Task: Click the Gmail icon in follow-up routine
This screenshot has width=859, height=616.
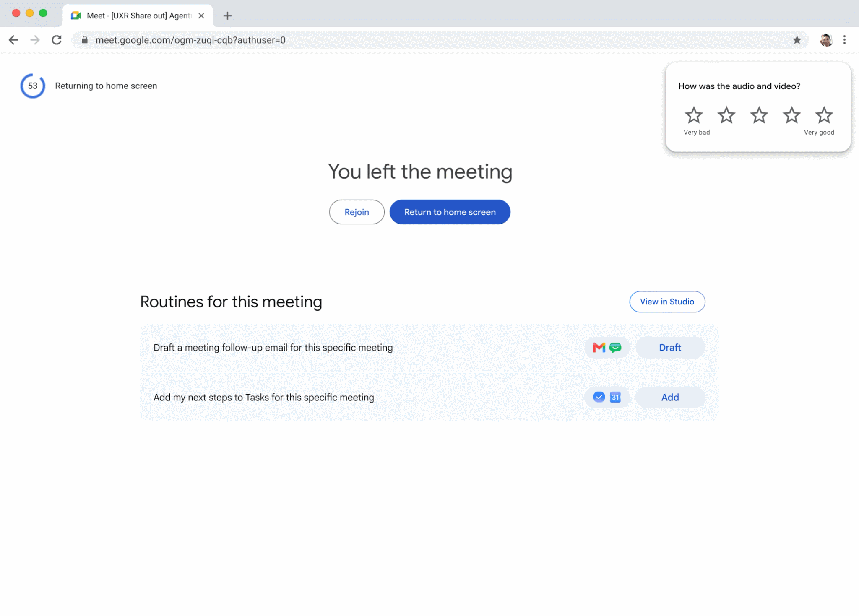Action: coord(599,347)
